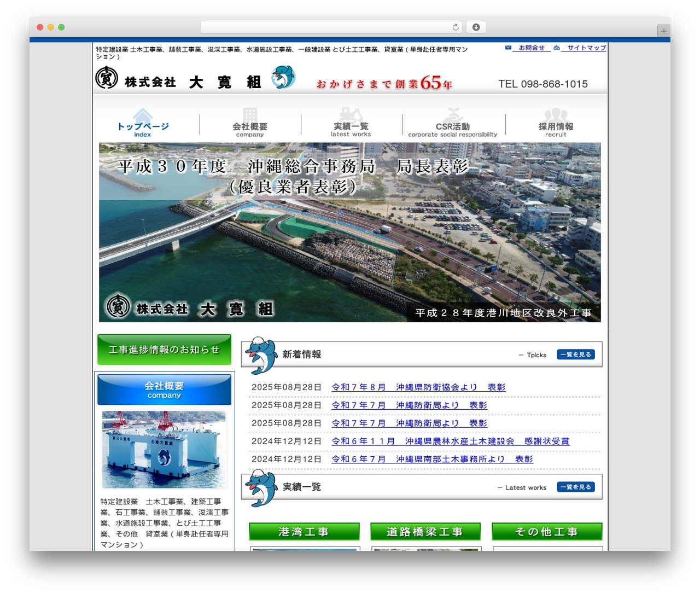Go to トップページ index navigation item

(x=143, y=123)
